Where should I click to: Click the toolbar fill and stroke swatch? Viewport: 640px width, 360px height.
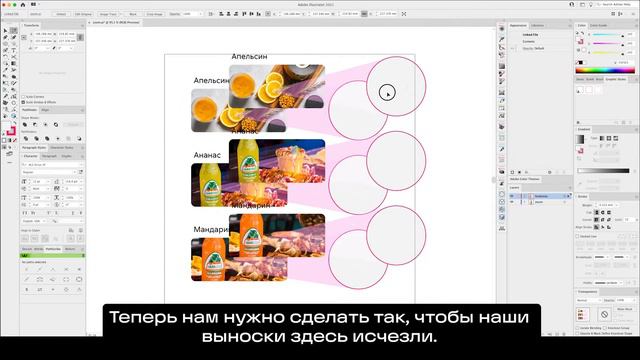(x=9, y=129)
